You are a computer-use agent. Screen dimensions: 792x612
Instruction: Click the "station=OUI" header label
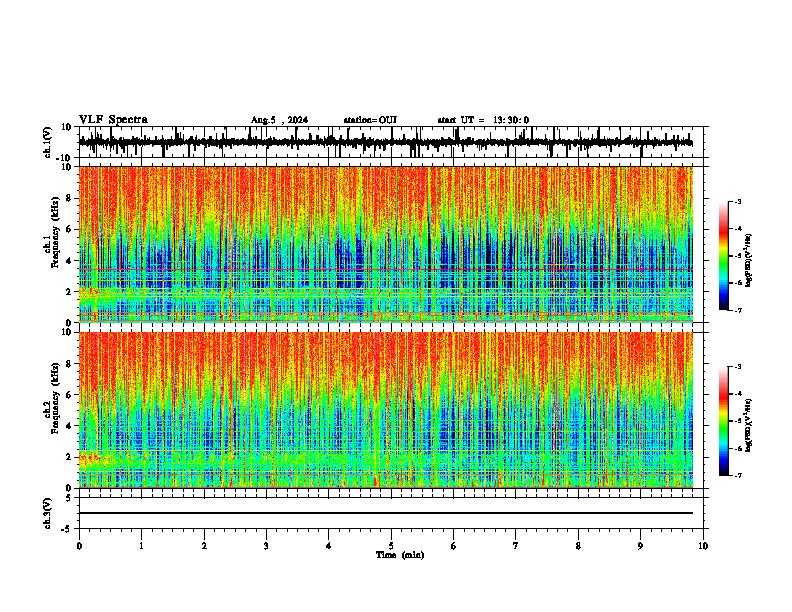tap(370, 120)
